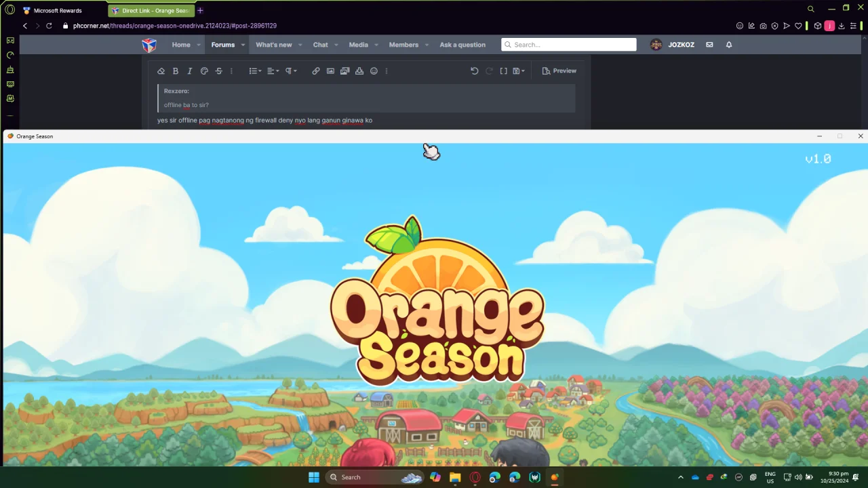Click the Ask a question link
This screenshot has height=488, width=868.
[x=462, y=45]
